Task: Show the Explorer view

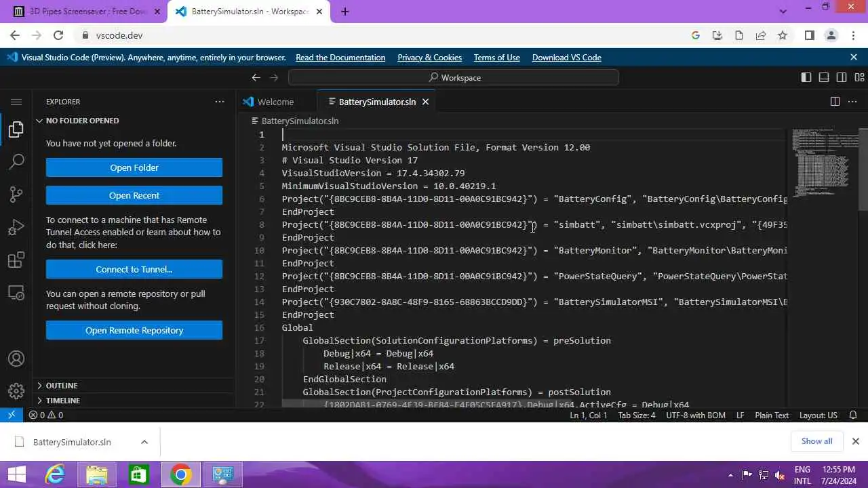Action: [16, 129]
